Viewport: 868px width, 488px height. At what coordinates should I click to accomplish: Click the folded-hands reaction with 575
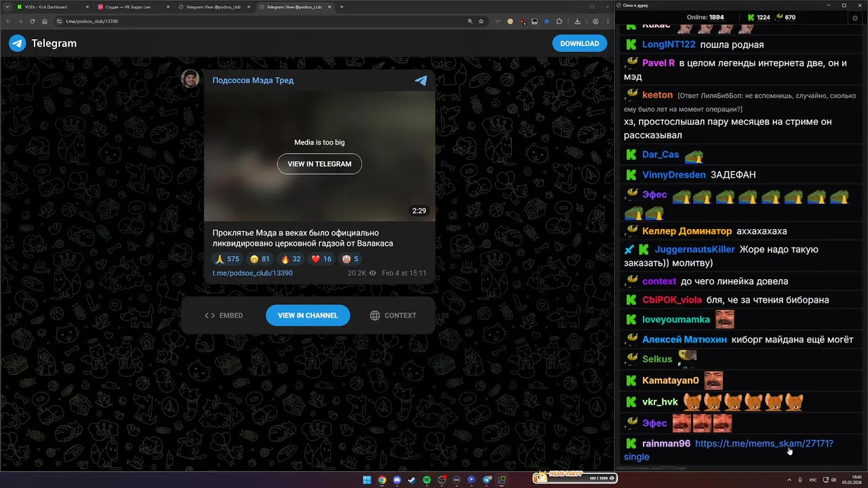point(227,259)
